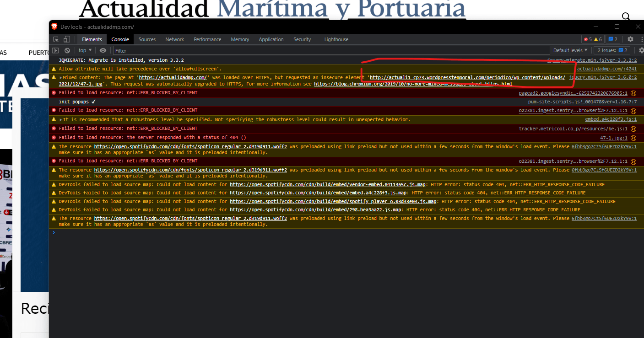This screenshot has height=338, width=644.
Task: Open the 298.bea3aa22.js.map link
Action: pyautogui.click(x=315, y=210)
